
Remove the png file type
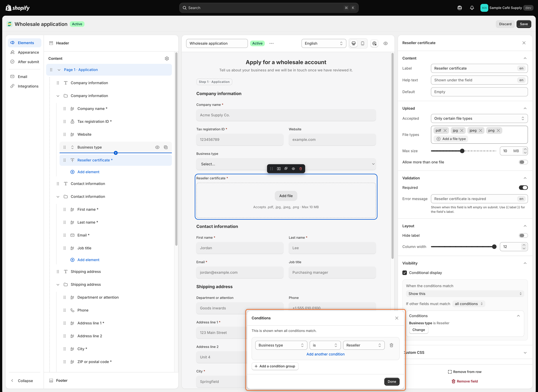click(498, 131)
